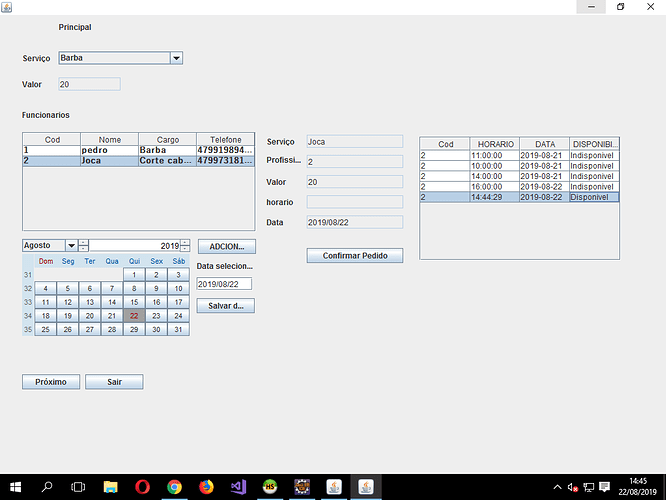The height and width of the screenshot is (500, 666).
Task: Open the Serviço combo box showing Barba
Action: [121, 58]
